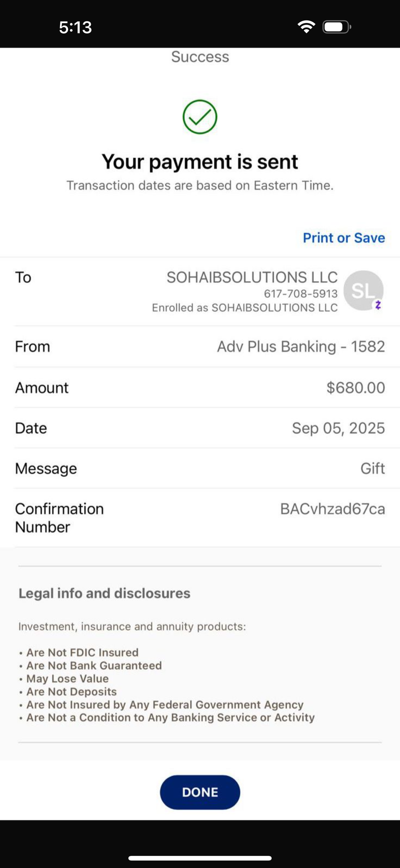Tap the battery status icon
The width and height of the screenshot is (400, 868).
(x=337, y=27)
